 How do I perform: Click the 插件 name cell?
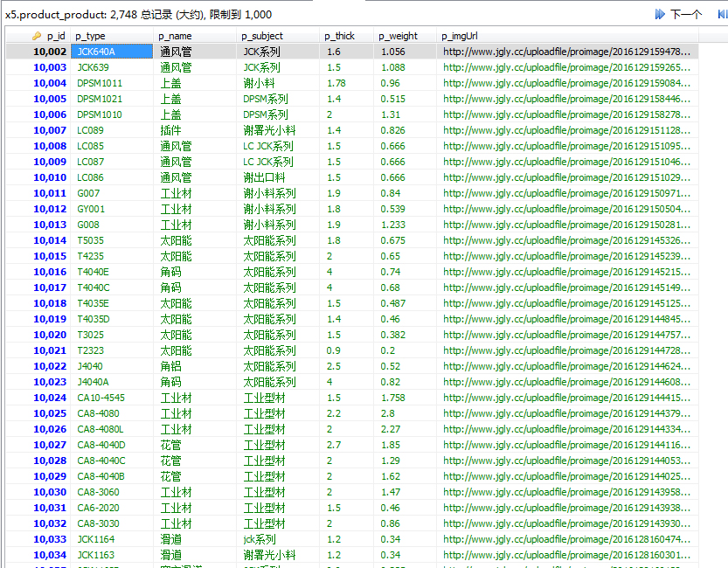pos(195,130)
